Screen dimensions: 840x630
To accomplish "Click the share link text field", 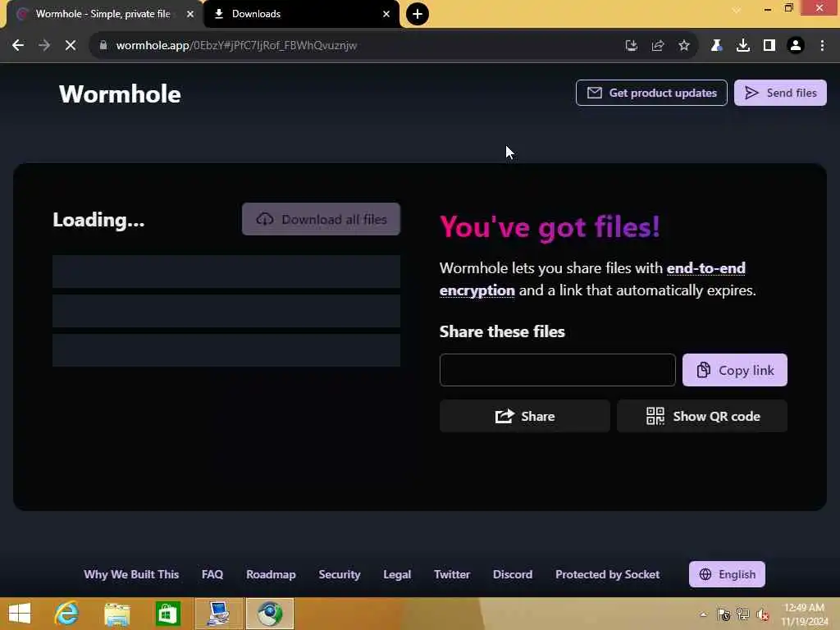I will click(x=557, y=370).
